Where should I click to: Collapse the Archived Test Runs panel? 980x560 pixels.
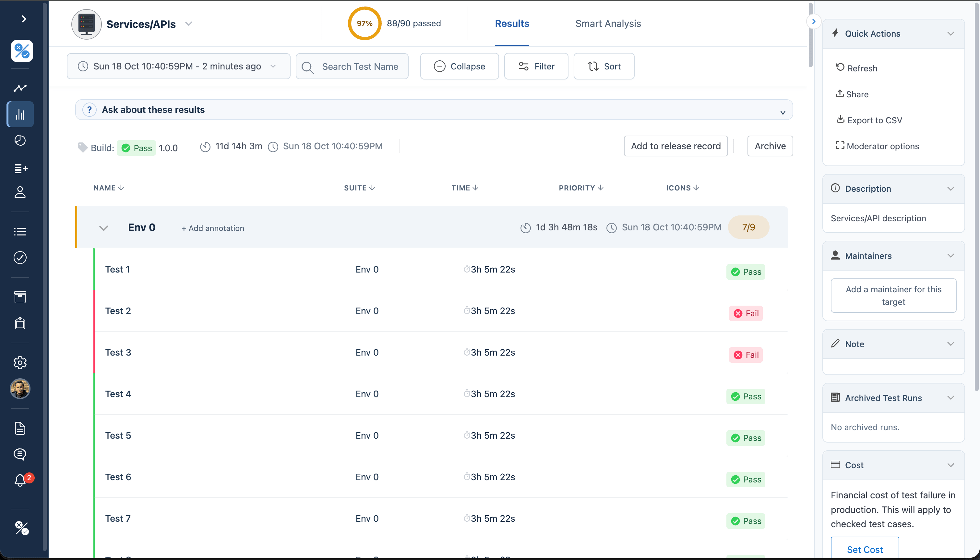pyautogui.click(x=950, y=398)
